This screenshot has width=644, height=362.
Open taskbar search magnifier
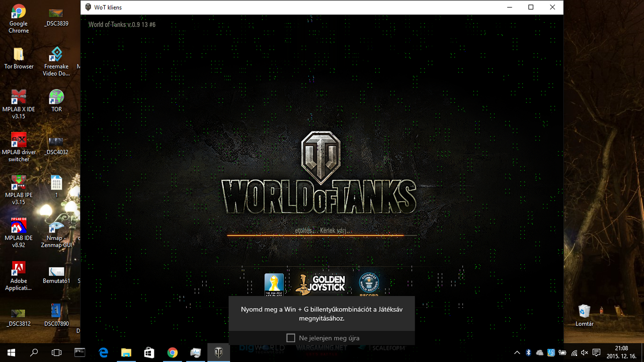pos(34,352)
